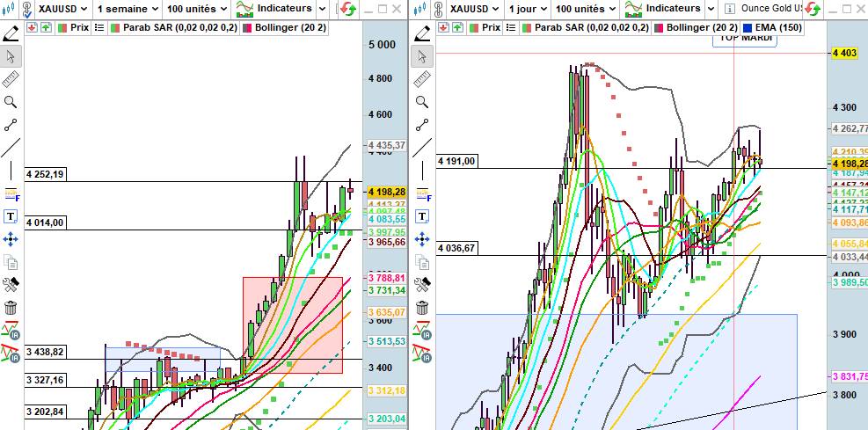The width and height of the screenshot is (868, 430).
Task: Toggle the list legend icon on weekly chart
Action: [98, 27]
